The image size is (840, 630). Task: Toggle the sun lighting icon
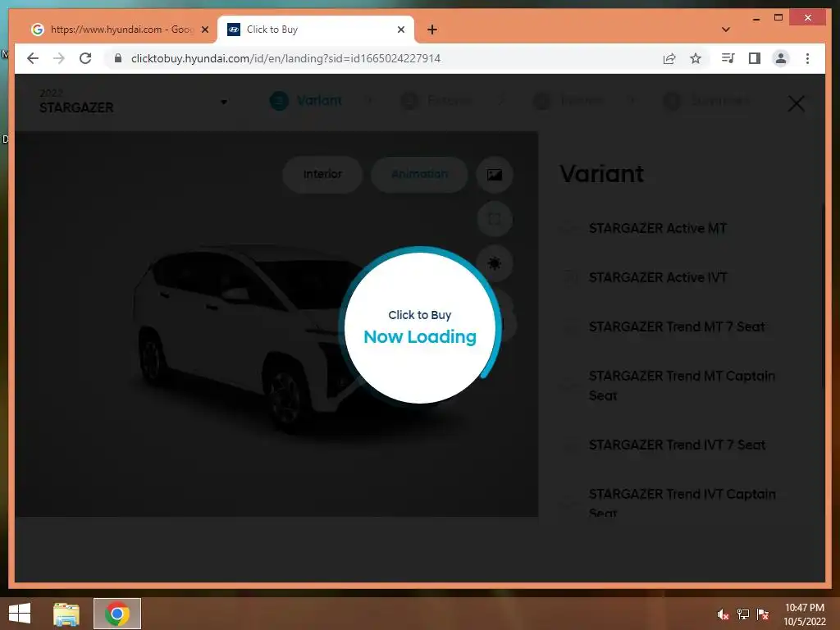click(x=495, y=263)
